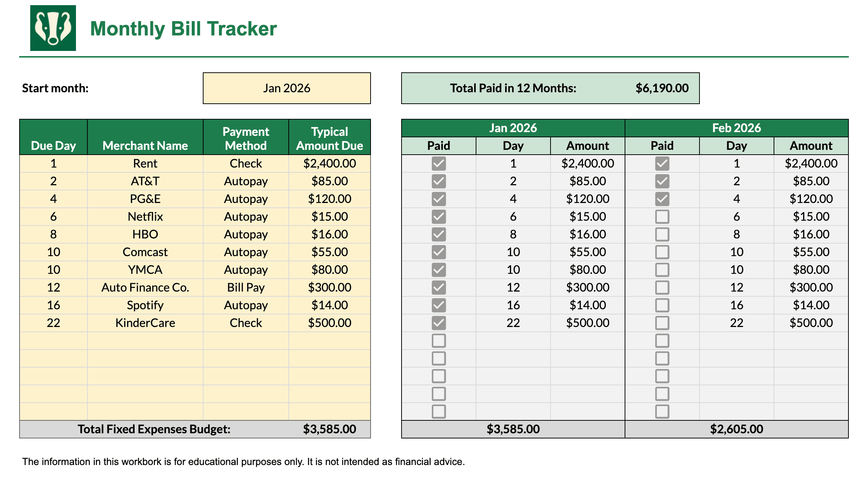This screenshot has height=482, width=868.
Task: Select the YMCA due day cell
Action: pos(53,269)
